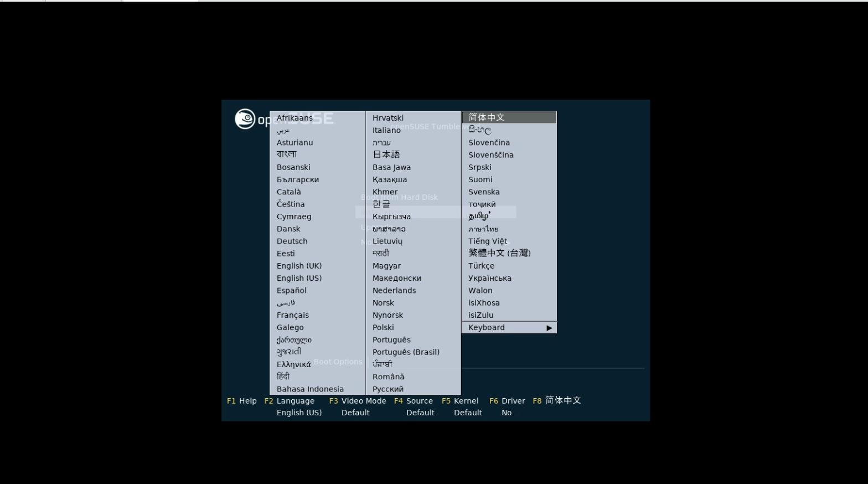Pick 한글 language option
Viewport: 868px width, 484px height.
[x=381, y=204]
